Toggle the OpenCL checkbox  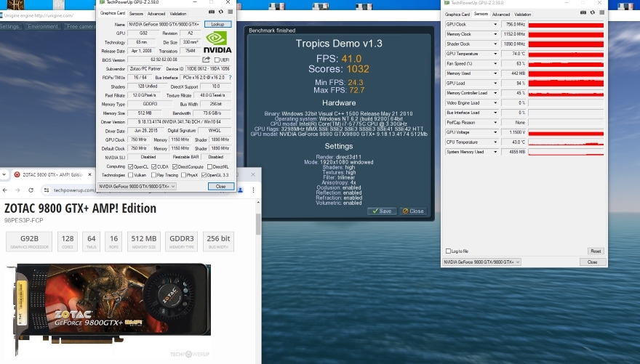click(x=131, y=166)
